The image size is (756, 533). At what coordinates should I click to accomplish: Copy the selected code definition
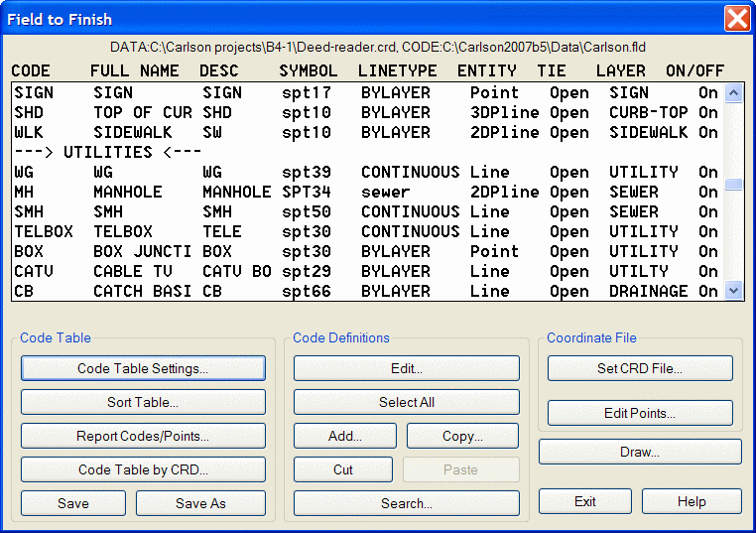[x=462, y=436]
